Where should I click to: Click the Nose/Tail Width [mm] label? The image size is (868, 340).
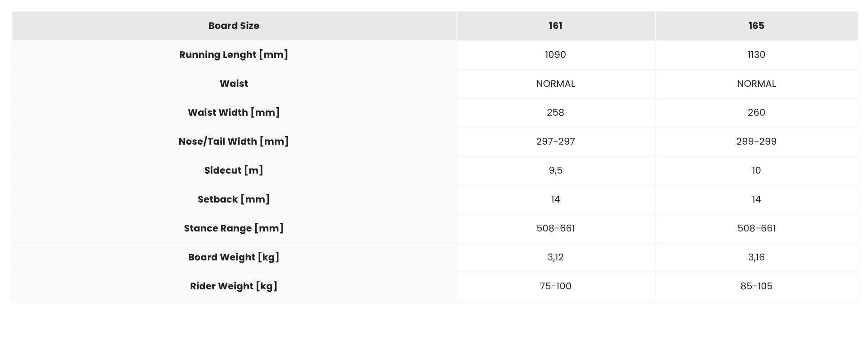coord(234,142)
